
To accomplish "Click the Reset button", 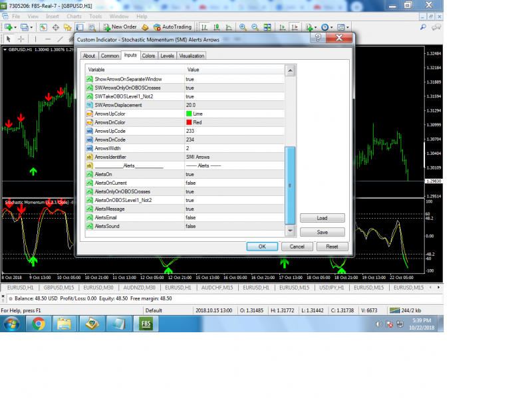I will click(x=332, y=247).
